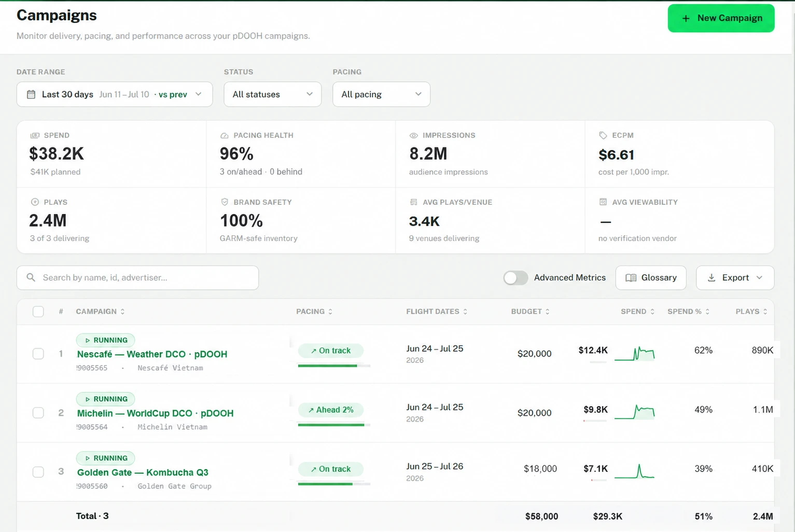Click Michelin pacing progress bar
The width and height of the screenshot is (795, 532).
click(334, 425)
